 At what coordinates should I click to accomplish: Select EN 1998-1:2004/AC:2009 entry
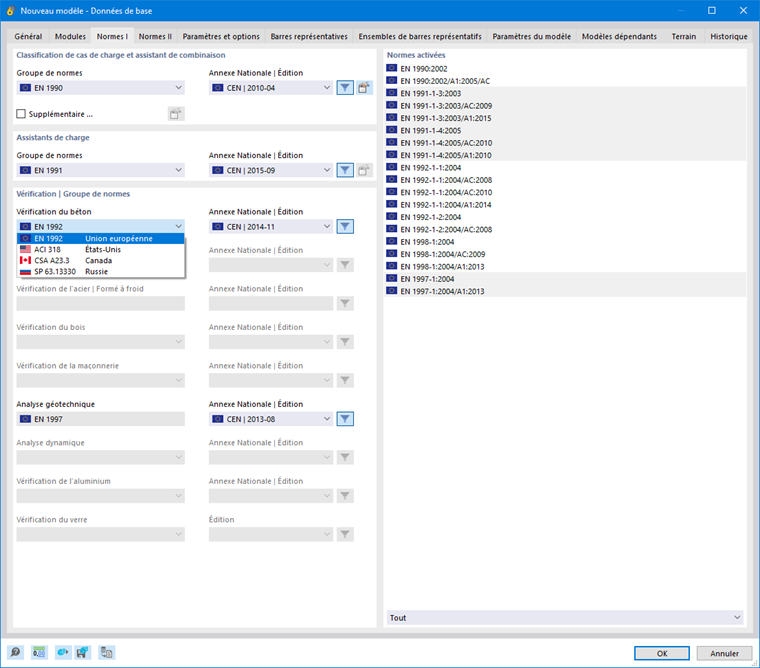(565, 254)
